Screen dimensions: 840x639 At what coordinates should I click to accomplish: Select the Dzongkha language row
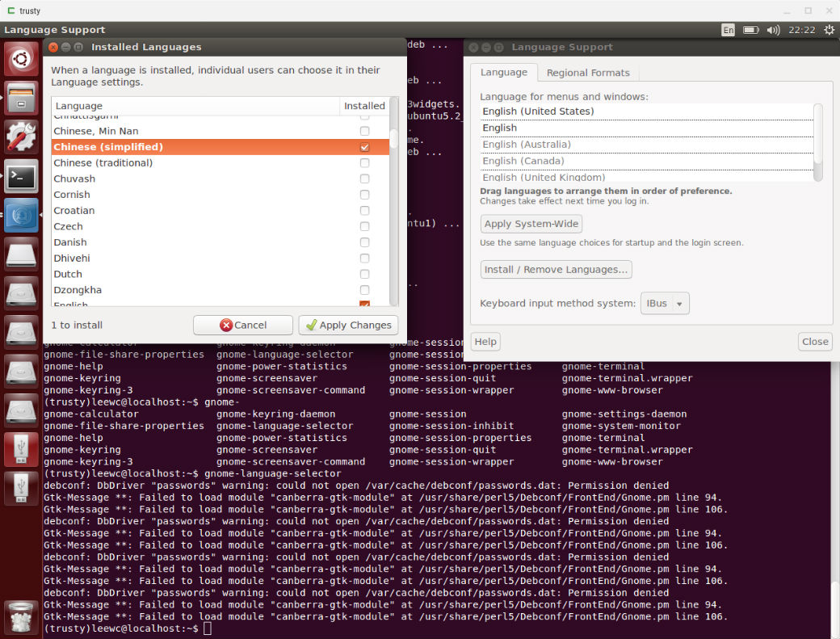coord(220,290)
